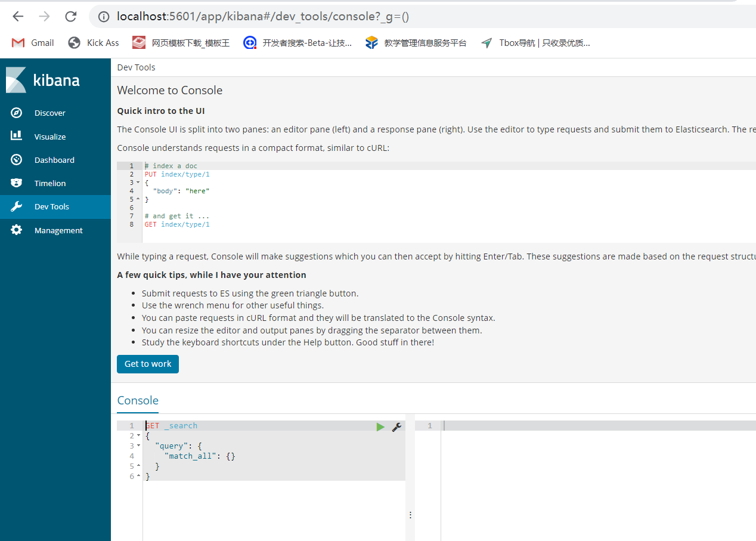Collapse the fold arrow on sample line 3
Viewport: 756px width, 541px height.
[x=138, y=183]
